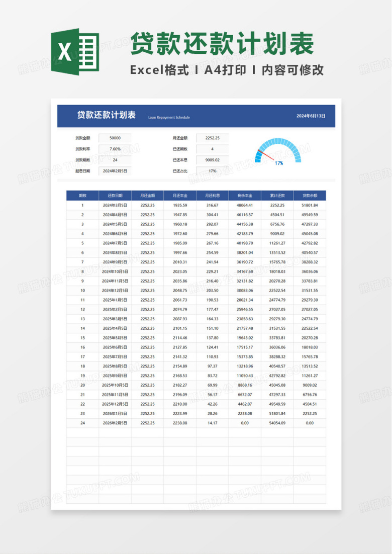
Task: Click the 期数 column header
Action: click(82, 196)
